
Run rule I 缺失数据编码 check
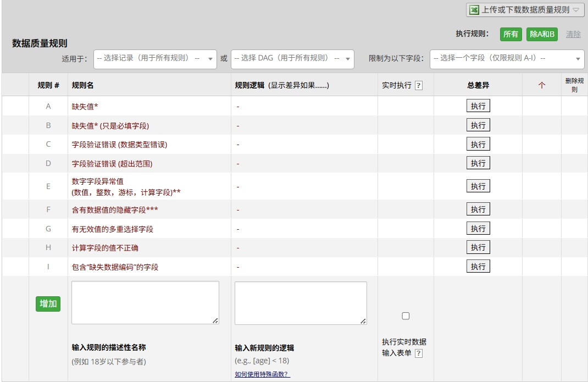click(x=478, y=266)
